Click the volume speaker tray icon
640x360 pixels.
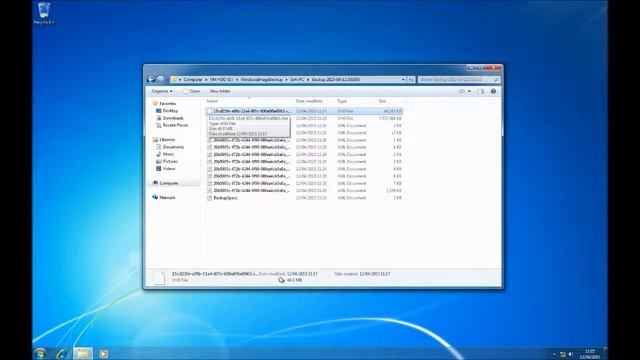coord(571,354)
